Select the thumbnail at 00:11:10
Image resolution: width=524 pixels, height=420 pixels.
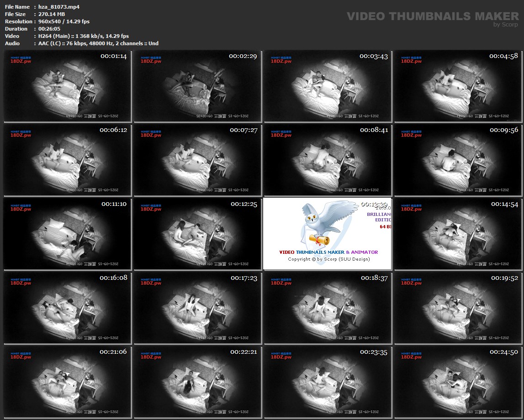point(67,235)
